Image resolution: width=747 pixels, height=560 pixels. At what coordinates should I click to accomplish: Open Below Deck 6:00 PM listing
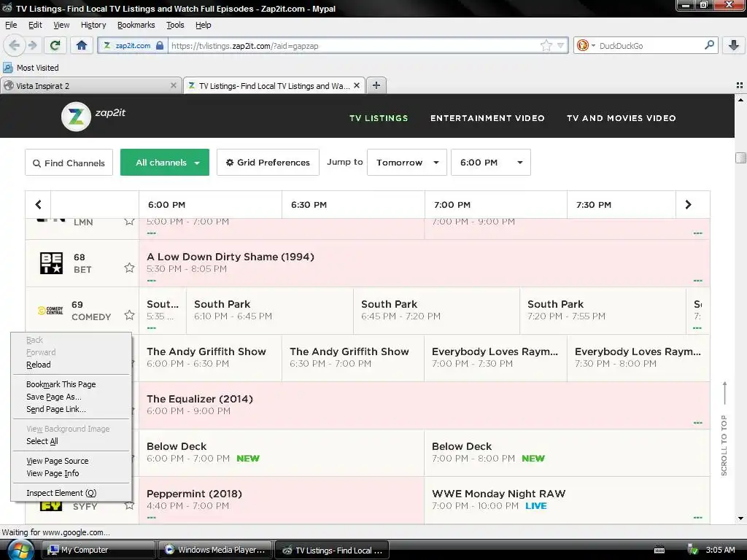[281, 453]
